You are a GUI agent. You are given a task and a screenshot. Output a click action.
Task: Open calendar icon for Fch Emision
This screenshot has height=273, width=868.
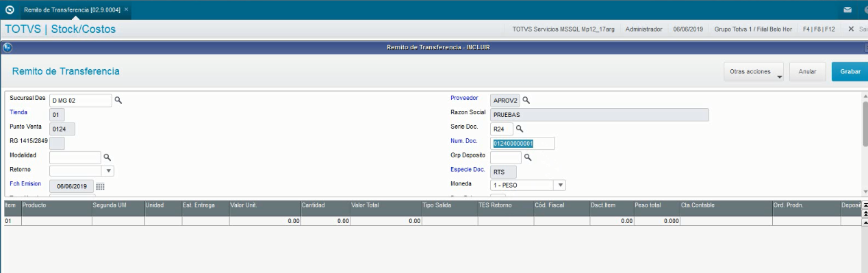pos(100,186)
